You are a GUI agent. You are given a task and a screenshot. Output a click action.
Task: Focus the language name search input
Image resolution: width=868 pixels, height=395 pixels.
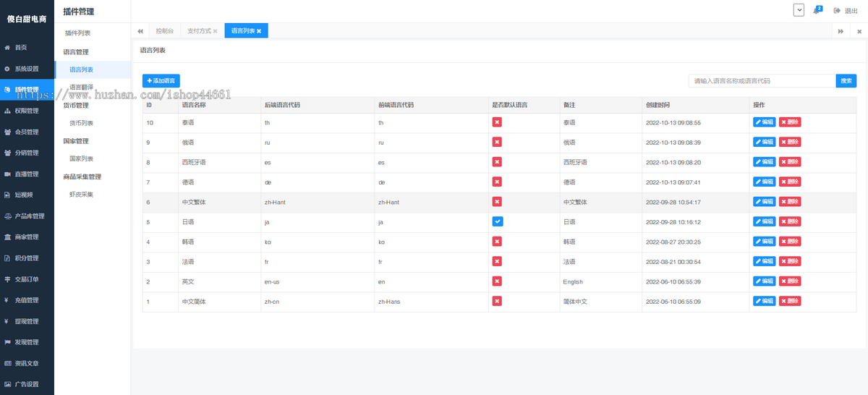click(x=762, y=81)
